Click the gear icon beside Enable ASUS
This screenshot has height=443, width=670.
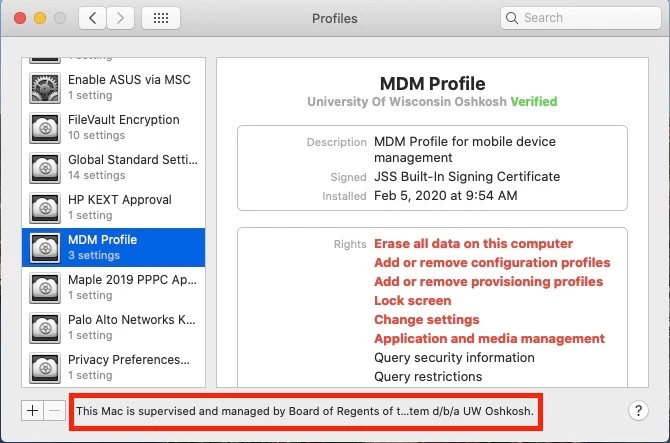45,88
